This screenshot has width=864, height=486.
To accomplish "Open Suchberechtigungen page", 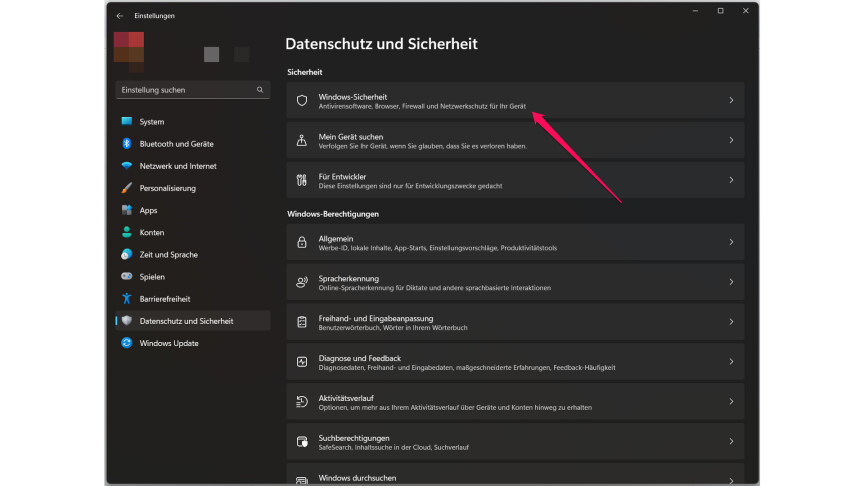I will 515,441.
